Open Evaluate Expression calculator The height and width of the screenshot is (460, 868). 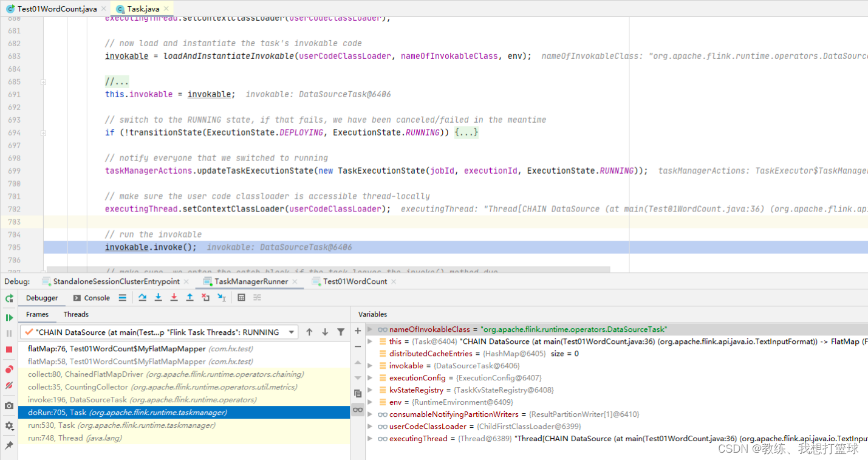[x=241, y=298]
